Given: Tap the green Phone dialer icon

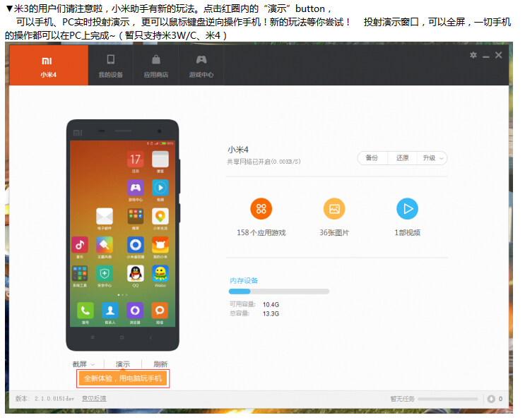Looking at the screenshot, I should coord(85,311).
